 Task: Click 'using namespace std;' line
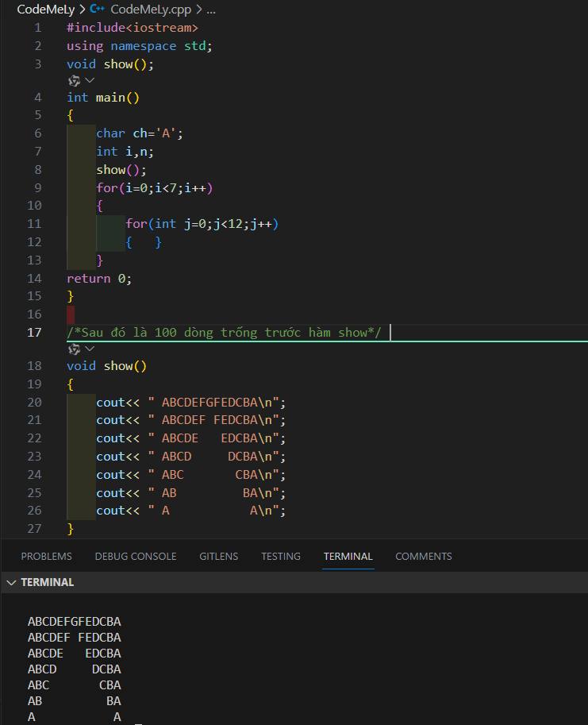click(139, 46)
